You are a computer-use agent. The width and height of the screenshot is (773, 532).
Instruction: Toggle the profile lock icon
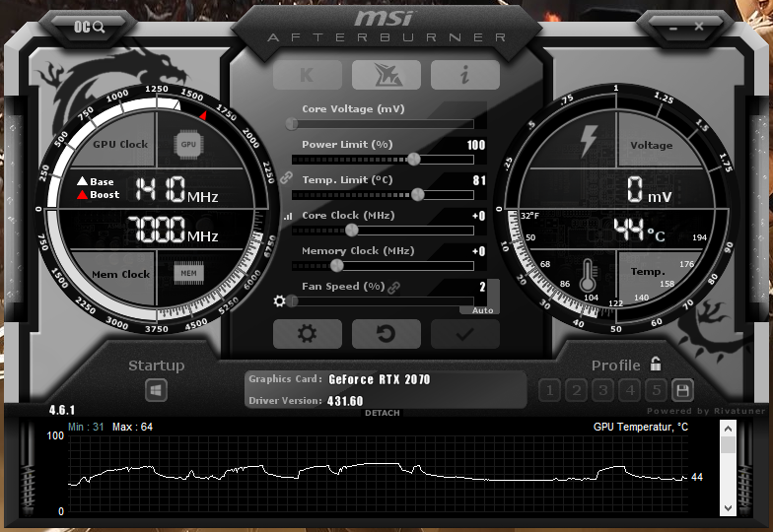[x=656, y=365]
